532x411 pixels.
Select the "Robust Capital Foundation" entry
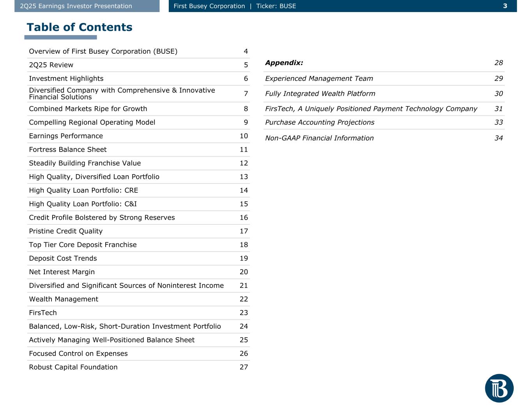(73, 367)
